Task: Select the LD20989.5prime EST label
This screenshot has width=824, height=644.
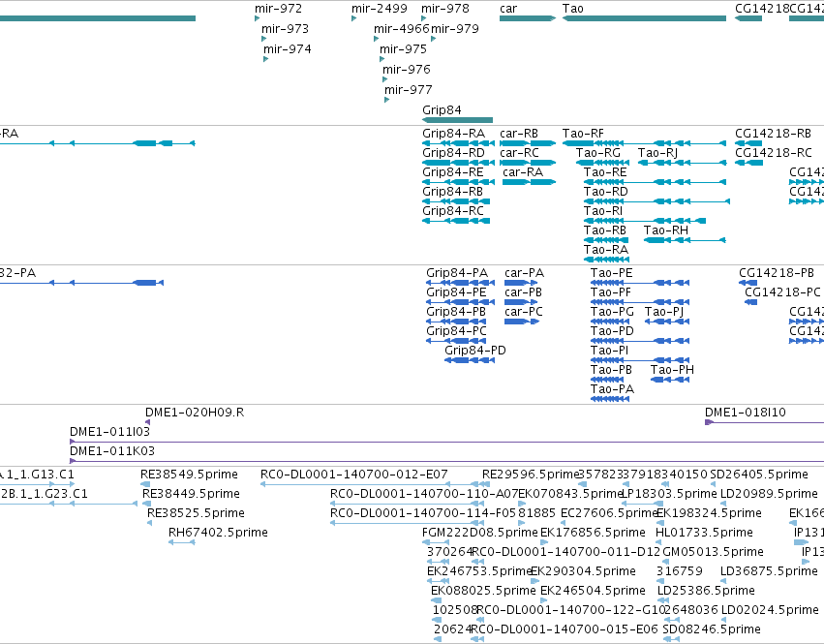Action: pyautogui.click(x=769, y=494)
